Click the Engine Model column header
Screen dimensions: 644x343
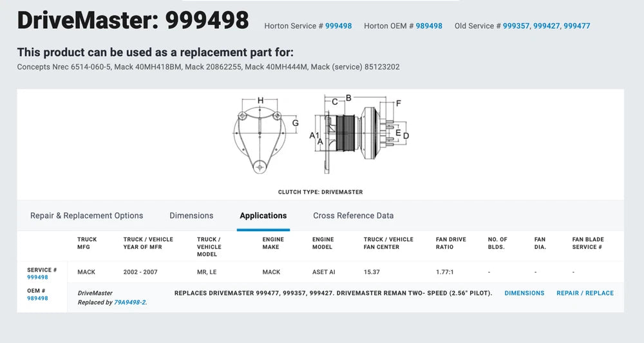click(x=323, y=243)
